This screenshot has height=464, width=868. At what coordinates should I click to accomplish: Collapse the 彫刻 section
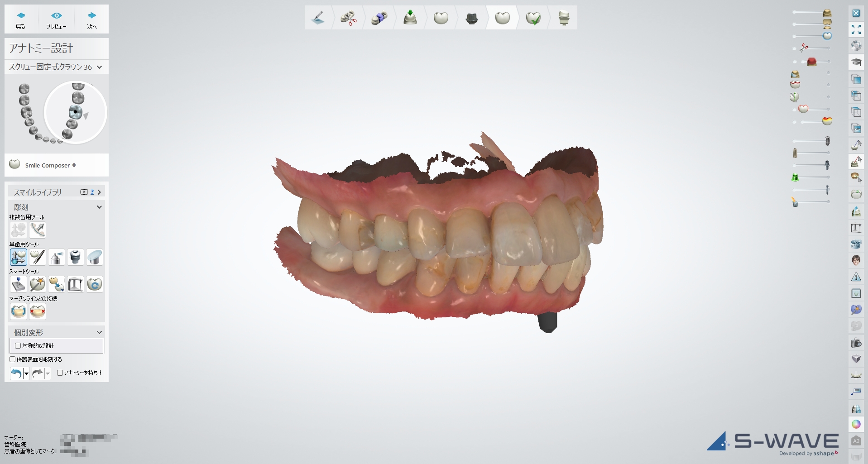pos(100,207)
